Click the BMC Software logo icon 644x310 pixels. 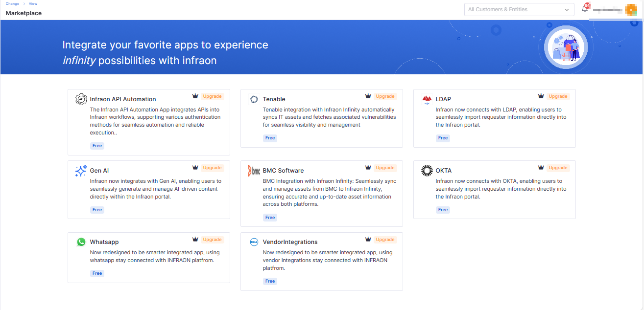coord(254,171)
